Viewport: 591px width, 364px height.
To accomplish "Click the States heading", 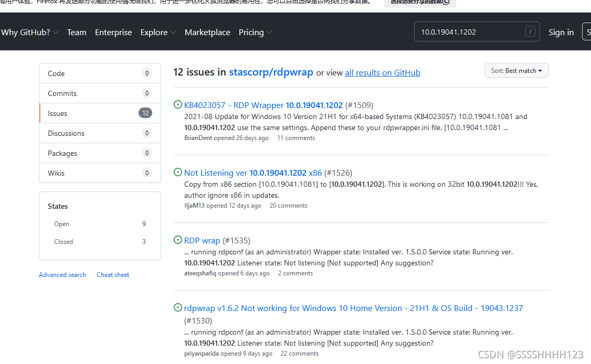I will (x=58, y=206).
